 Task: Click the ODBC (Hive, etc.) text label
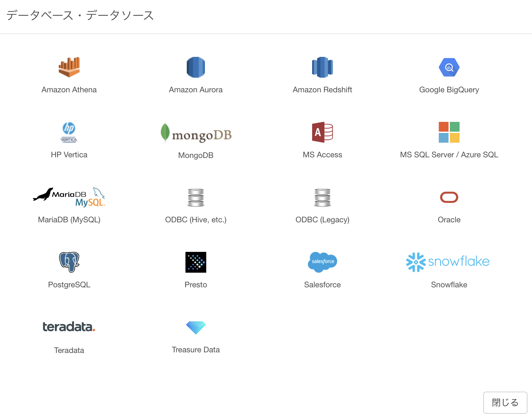tap(196, 220)
